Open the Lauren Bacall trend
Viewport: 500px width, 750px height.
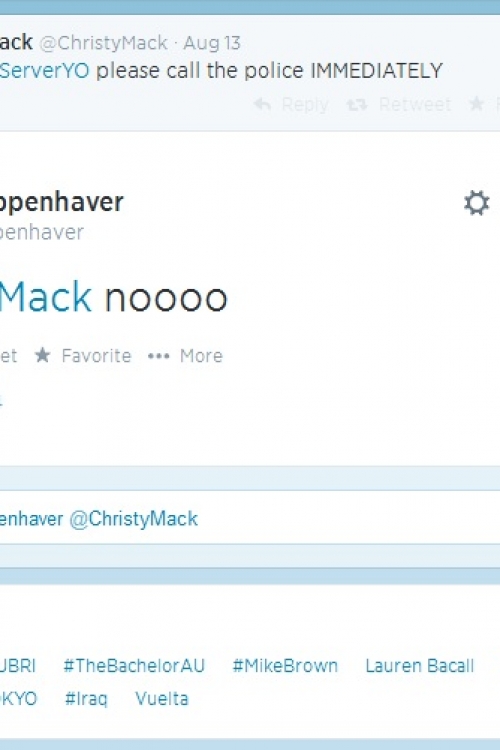coord(420,665)
